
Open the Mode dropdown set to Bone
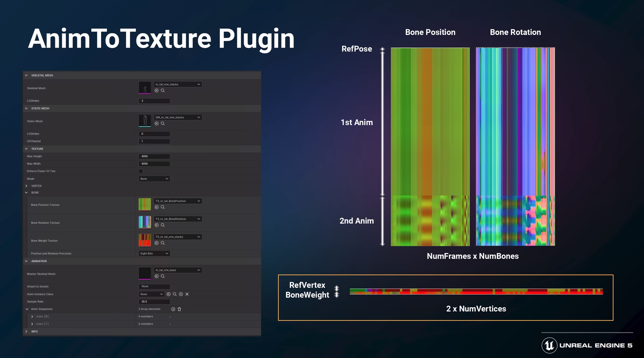click(154, 179)
